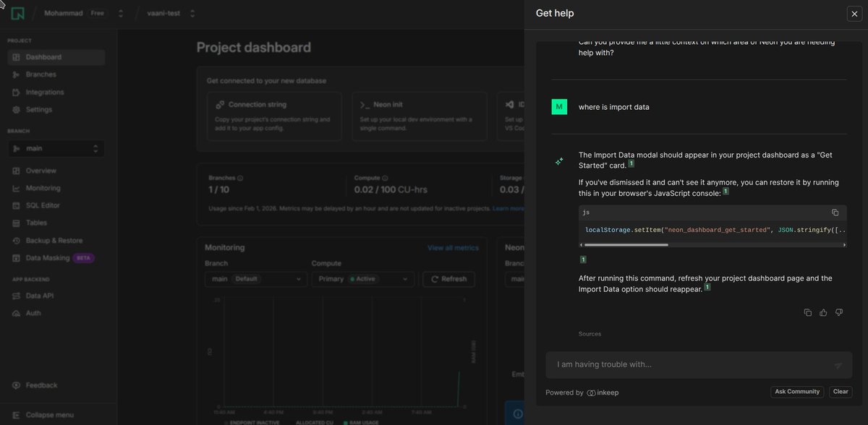Viewport: 868px width, 425px height.
Task: Open Backup & Restore sidebar item
Action: [56, 240]
